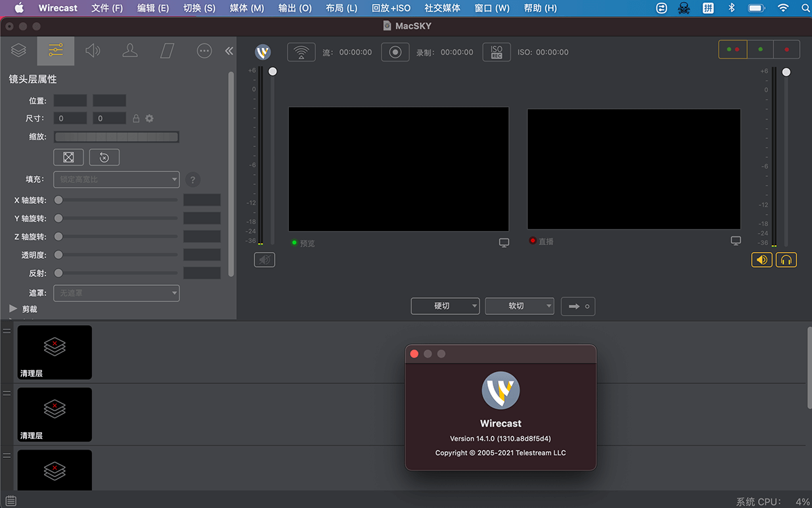The width and height of the screenshot is (812, 508).
Task: Open the layers stack panel tab
Action: [x=19, y=51]
